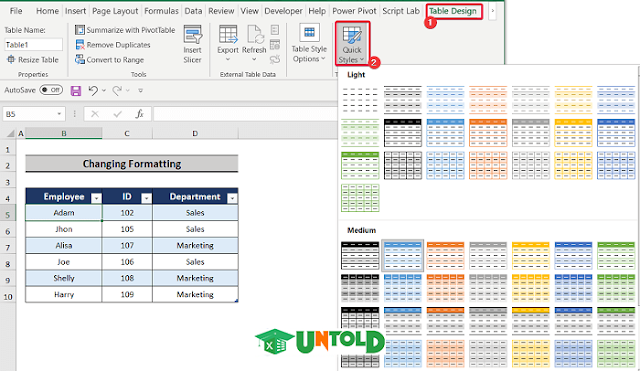Open the Department column filter dropdown
The width and height of the screenshot is (640, 371).
click(x=232, y=198)
